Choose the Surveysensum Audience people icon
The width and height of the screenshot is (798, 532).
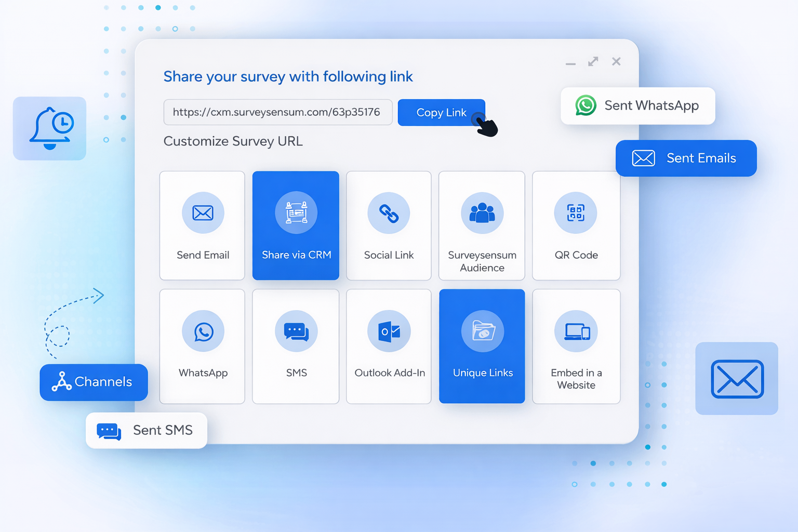tap(482, 213)
